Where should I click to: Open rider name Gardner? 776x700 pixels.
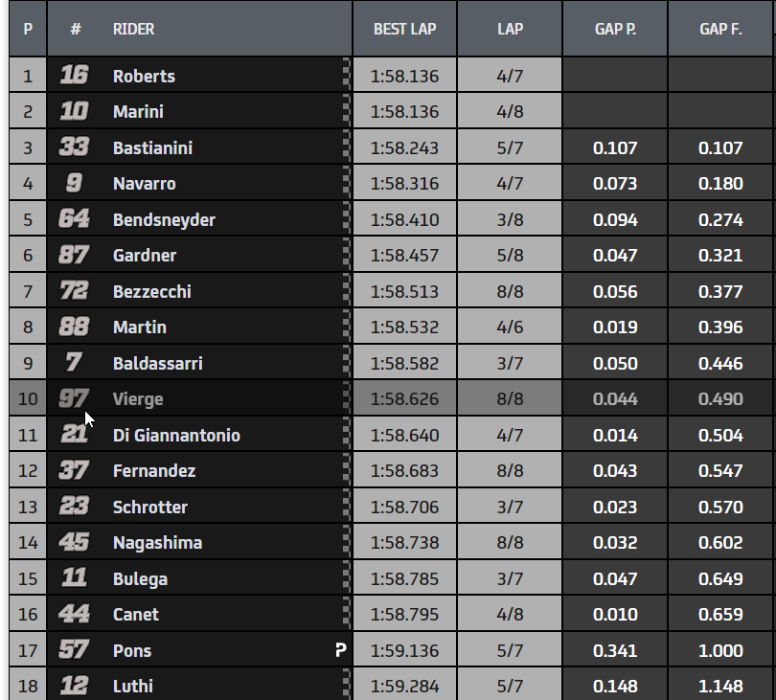tap(144, 256)
